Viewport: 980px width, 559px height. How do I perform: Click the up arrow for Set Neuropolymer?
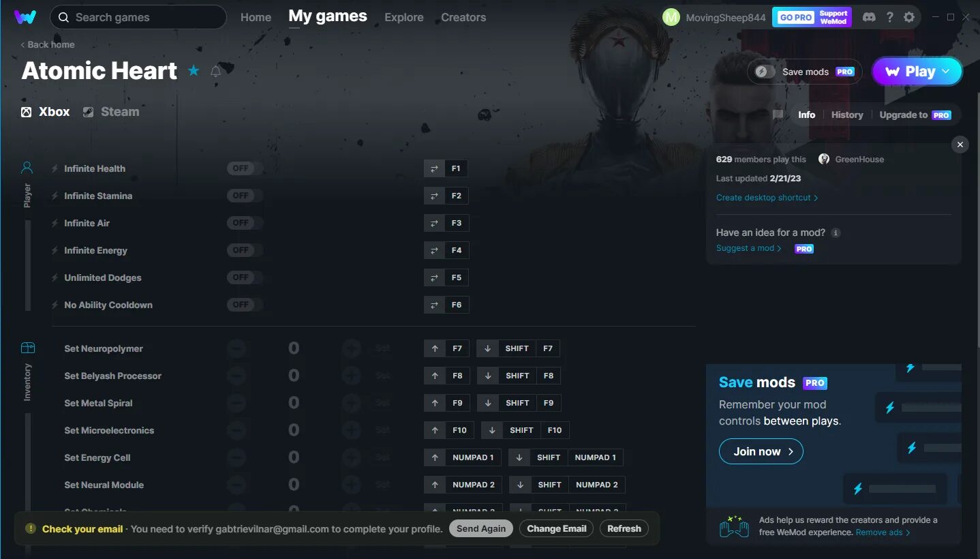tap(435, 348)
